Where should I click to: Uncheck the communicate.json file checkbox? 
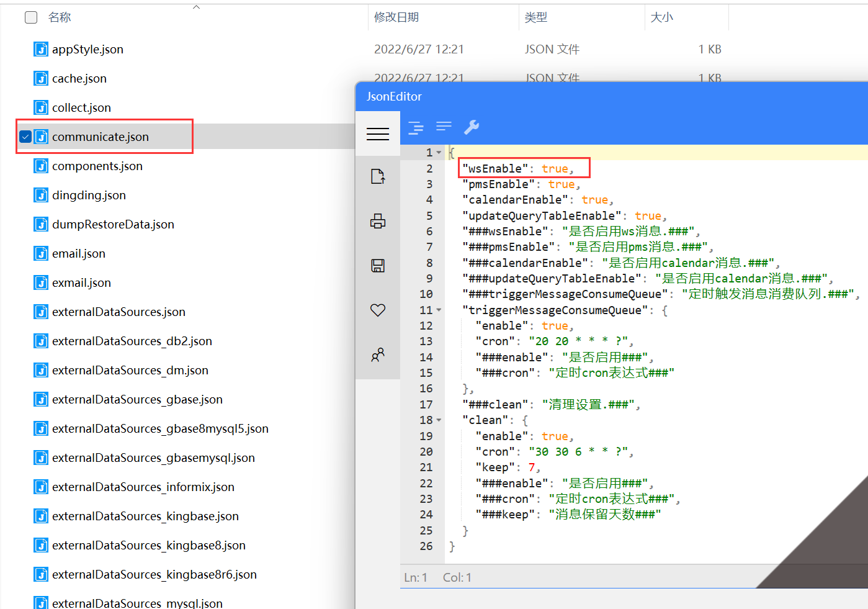coord(25,137)
